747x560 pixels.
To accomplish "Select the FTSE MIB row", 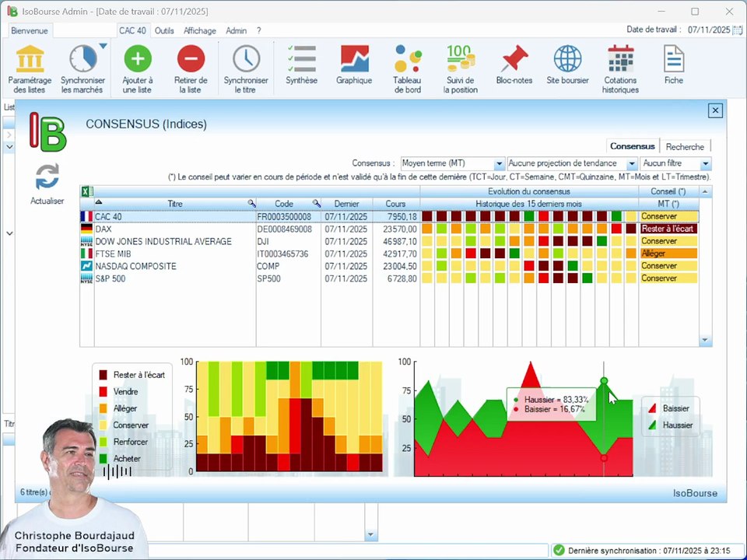I will (x=388, y=254).
